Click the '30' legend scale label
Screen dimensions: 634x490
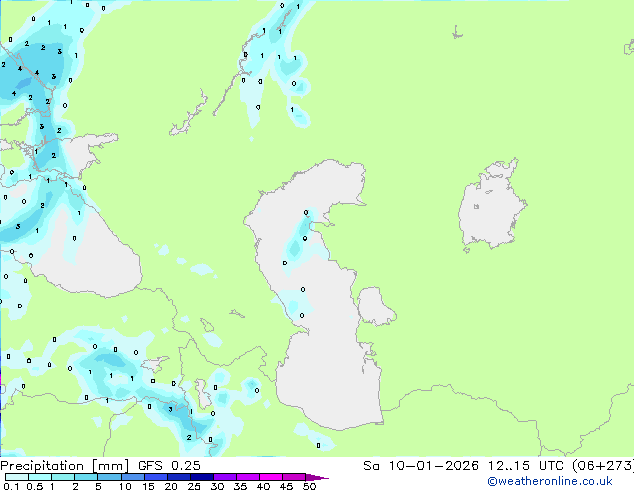click(217, 486)
